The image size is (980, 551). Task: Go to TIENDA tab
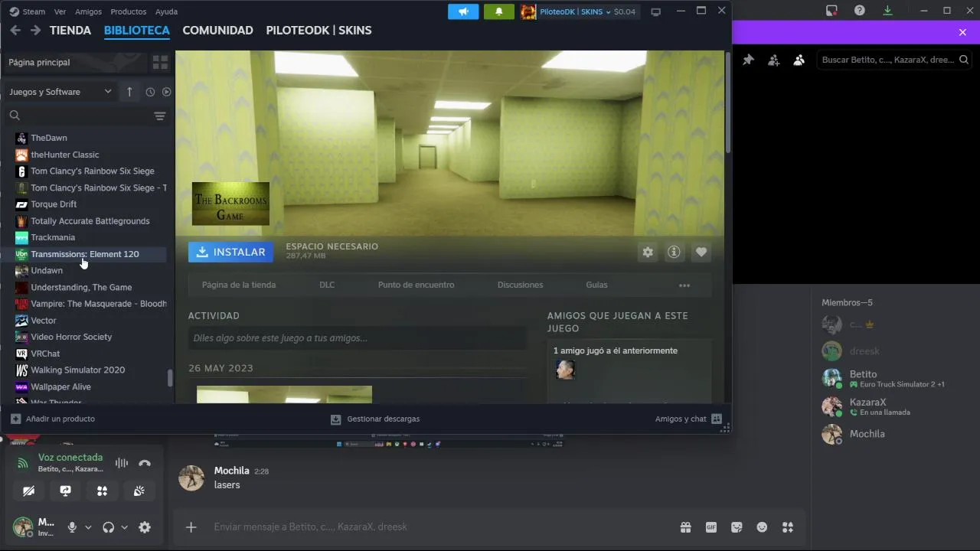(x=70, y=31)
